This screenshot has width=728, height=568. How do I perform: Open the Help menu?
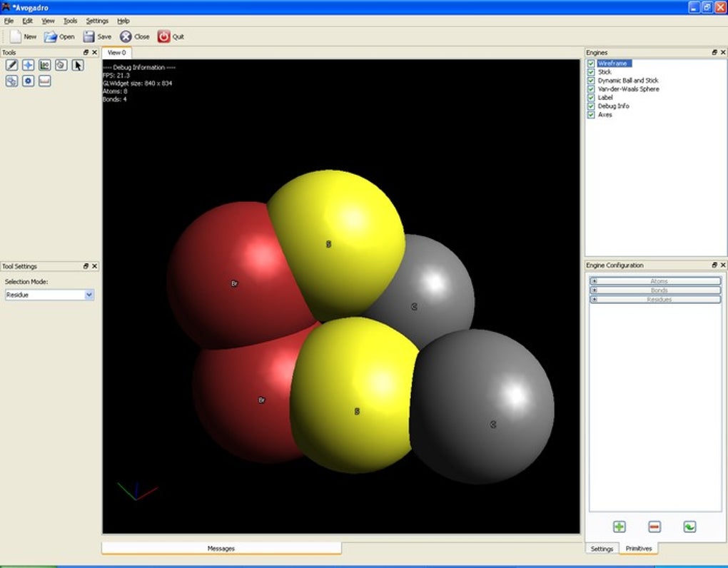tap(123, 21)
